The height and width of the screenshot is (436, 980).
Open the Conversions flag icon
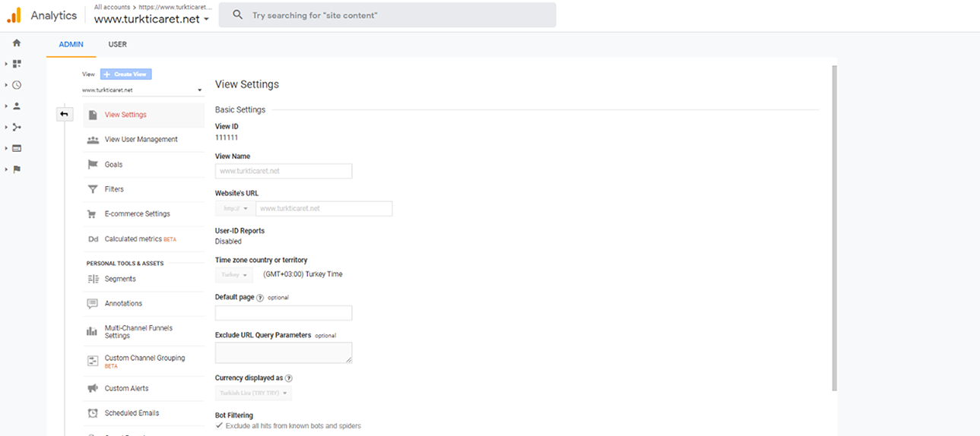[17, 169]
